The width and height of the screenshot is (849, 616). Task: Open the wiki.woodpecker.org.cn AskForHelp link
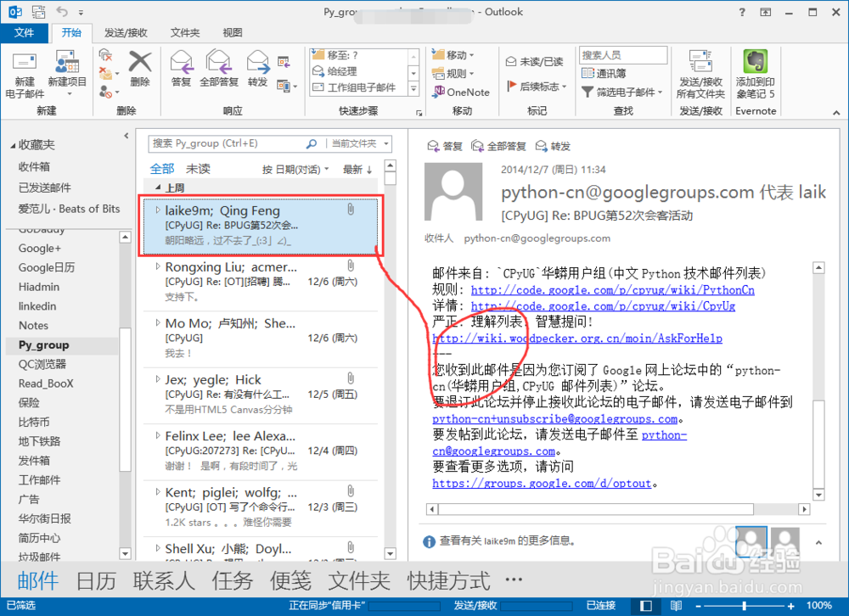coord(577,339)
